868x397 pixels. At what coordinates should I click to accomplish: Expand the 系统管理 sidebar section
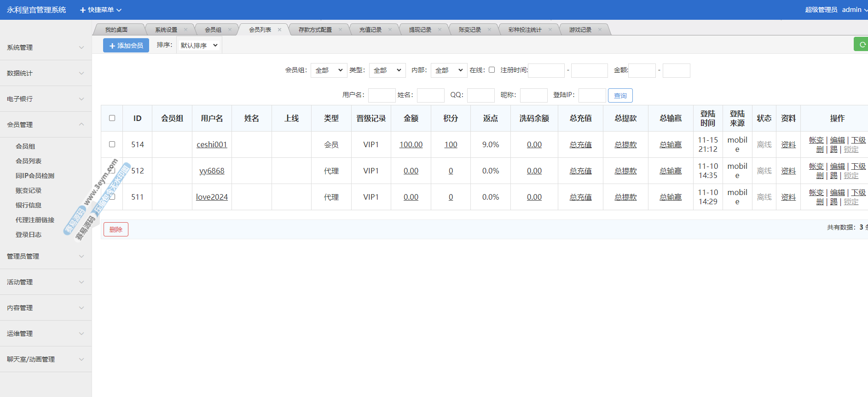[45, 47]
